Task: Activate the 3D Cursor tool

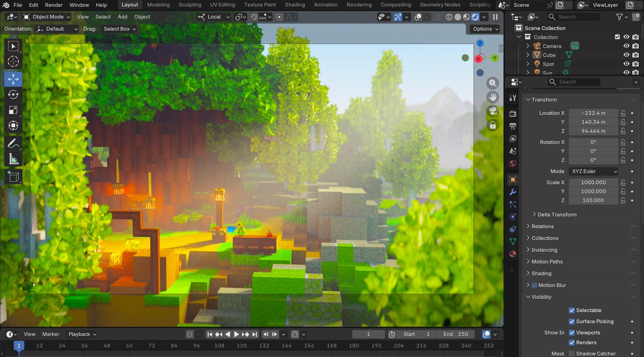Action: [13, 62]
